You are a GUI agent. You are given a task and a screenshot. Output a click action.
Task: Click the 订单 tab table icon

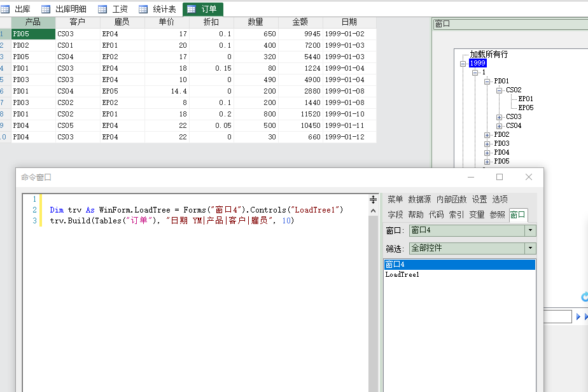(192, 9)
